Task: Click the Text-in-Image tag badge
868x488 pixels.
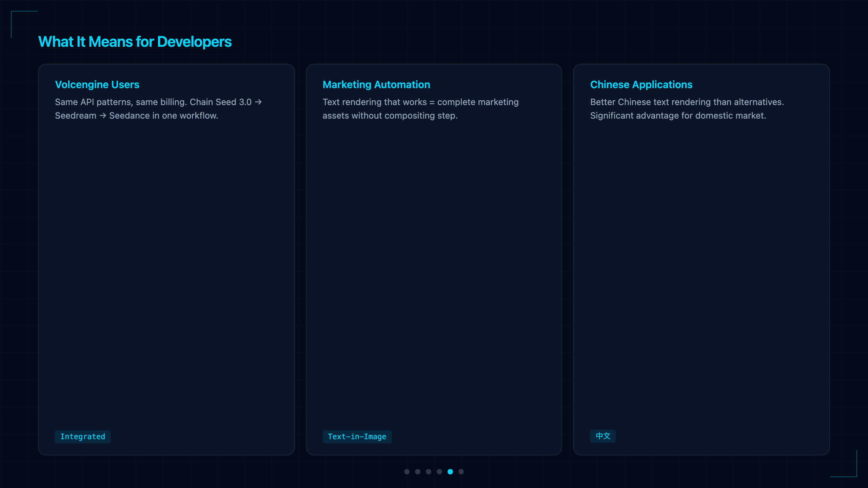Action: (357, 436)
